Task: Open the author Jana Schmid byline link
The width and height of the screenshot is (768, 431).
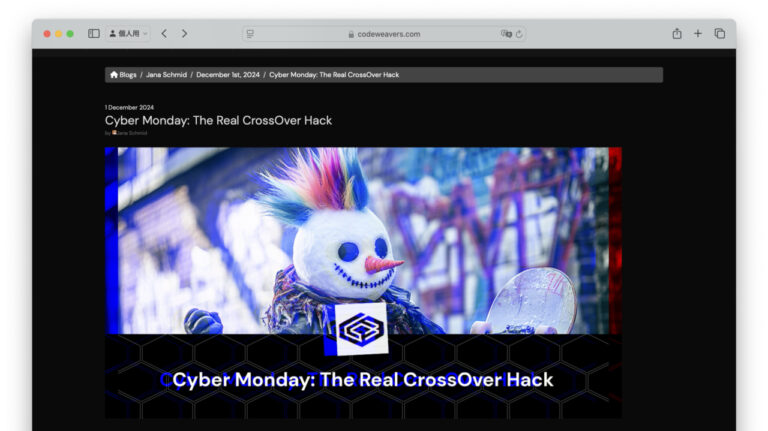Action: coord(131,132)
